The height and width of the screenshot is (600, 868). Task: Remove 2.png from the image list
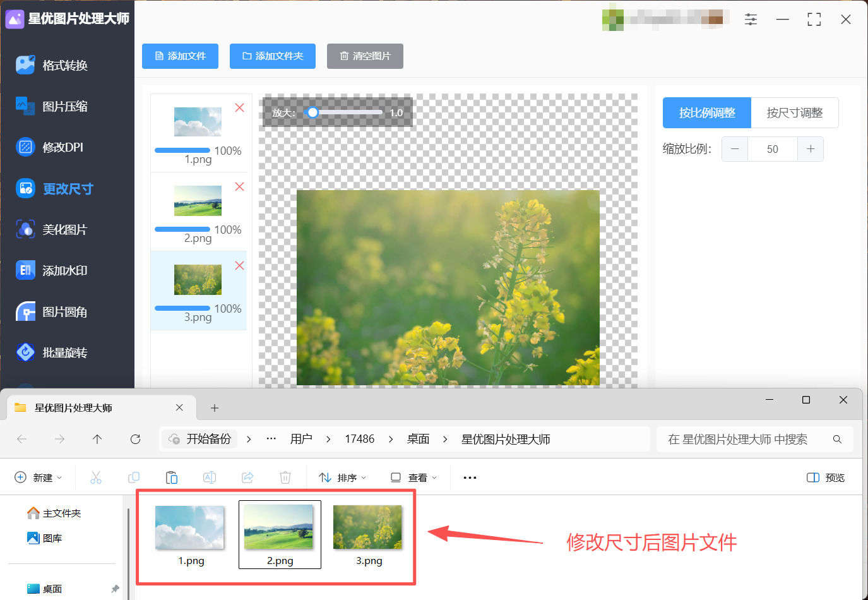pyautogui.click(x=239, y=187)
